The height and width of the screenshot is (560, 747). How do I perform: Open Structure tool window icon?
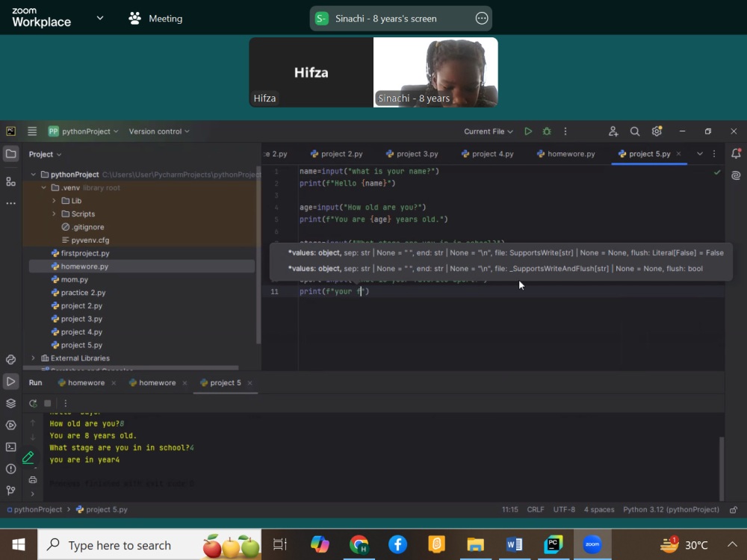(10, 181)
